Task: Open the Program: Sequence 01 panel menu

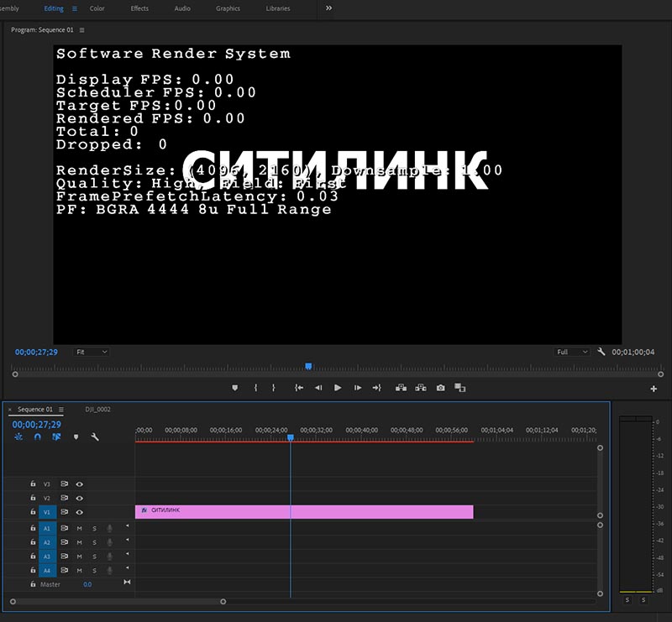Action: coord(81,30)
